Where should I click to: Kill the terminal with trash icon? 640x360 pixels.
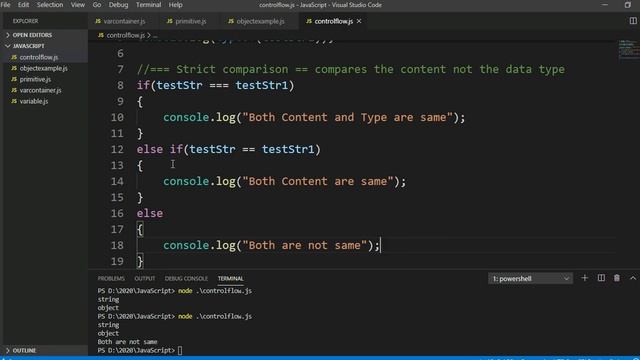pos(617,278)
